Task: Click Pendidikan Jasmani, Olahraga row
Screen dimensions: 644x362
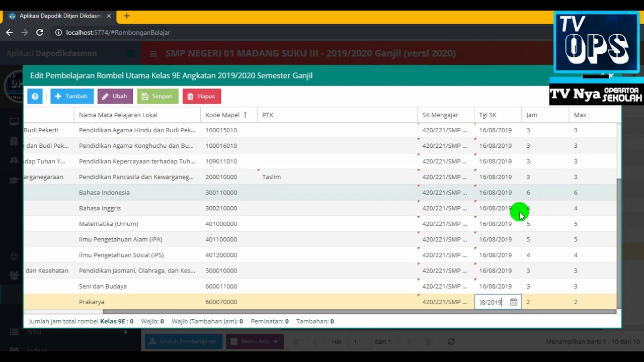Action: coord(320,270)
